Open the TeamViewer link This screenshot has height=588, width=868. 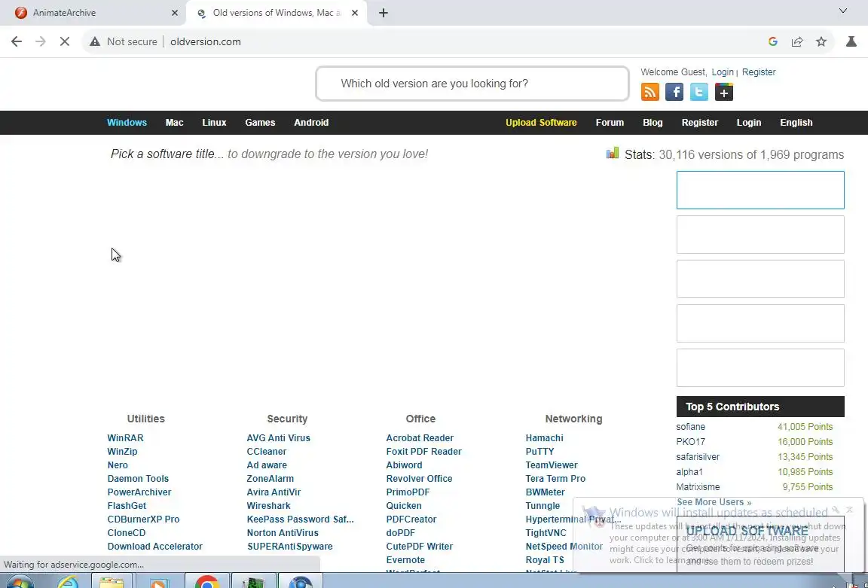point(552,465)
